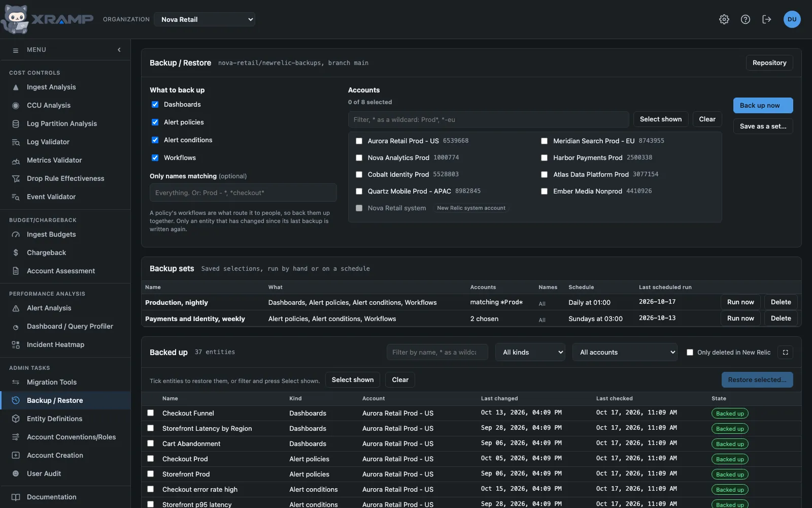Open the All kinds dropdown
The height and width of the screenshot is (508, 812).
530,353
